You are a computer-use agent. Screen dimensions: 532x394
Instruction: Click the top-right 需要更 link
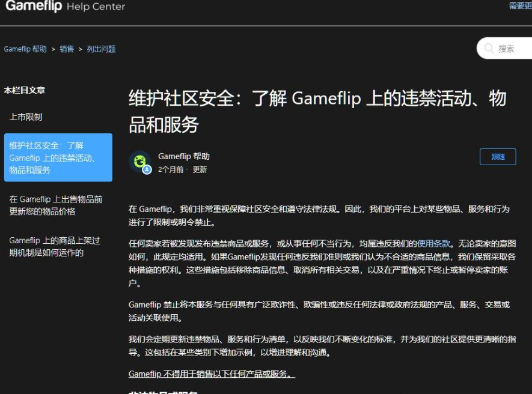[520, 6]
